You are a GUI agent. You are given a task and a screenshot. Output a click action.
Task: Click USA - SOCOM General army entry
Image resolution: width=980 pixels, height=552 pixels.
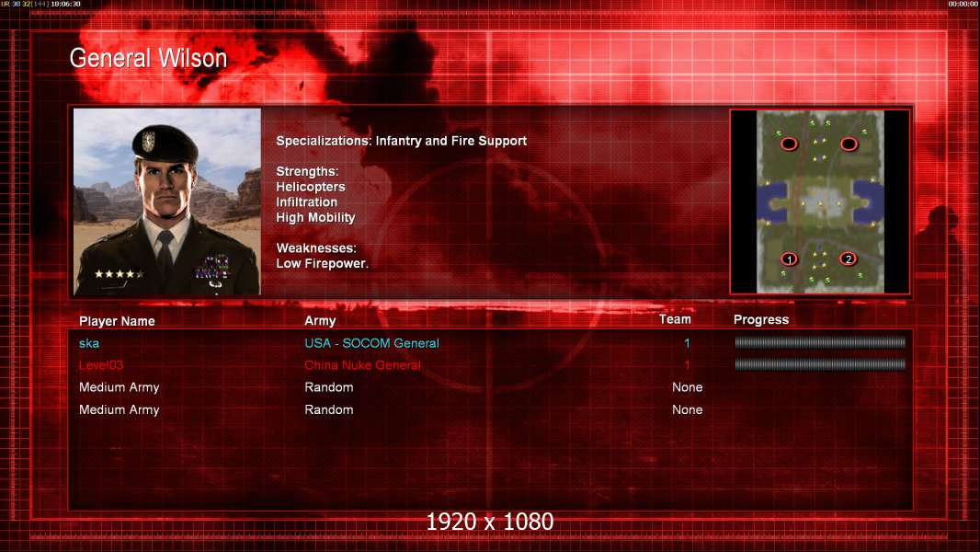[x=372, y=343]
